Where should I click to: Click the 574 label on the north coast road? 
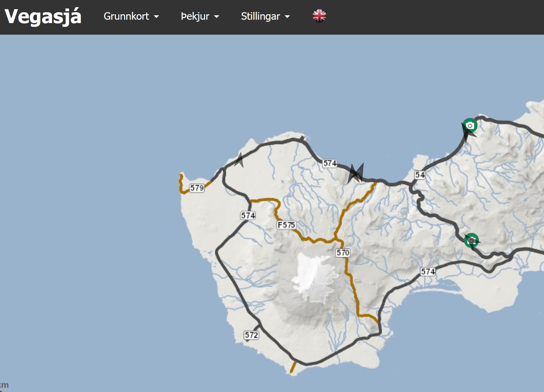pos(330,163)
